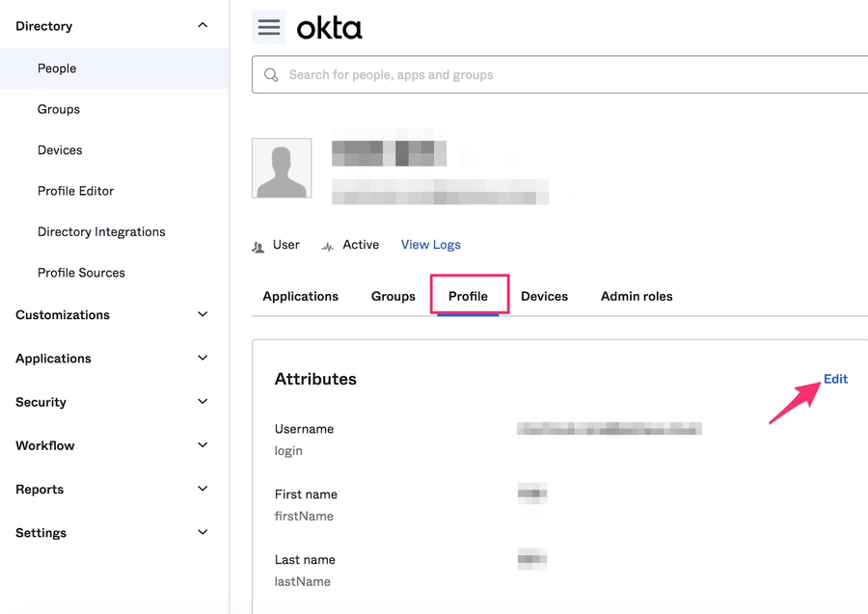
Task: Expand the Workflow section
Action: (203, 445)
